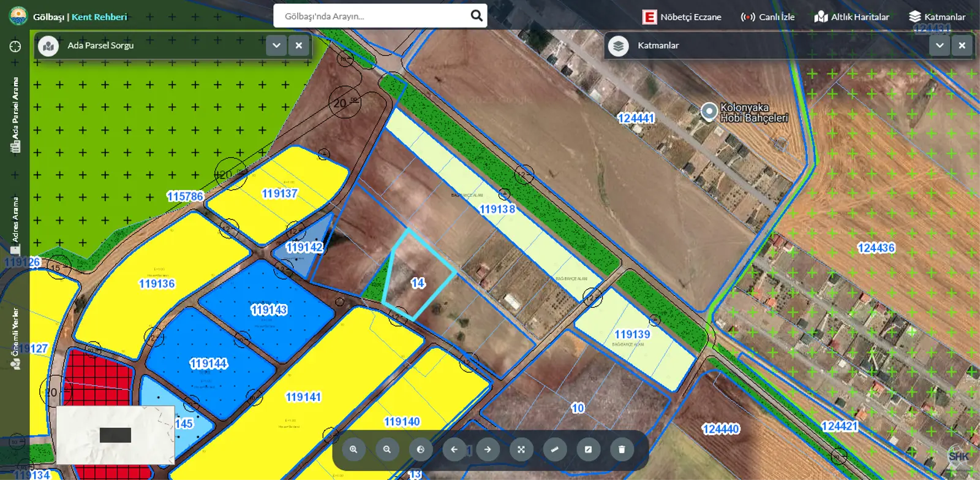Go to previous map view arrow
Viewport: 980px width, 480px height.
click(x=454, y=449)
